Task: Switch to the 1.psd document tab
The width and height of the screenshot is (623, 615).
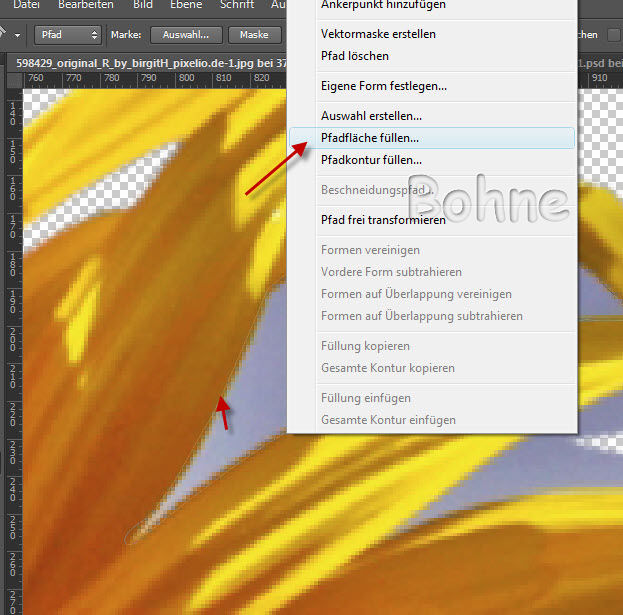Action: coord(598,62)
